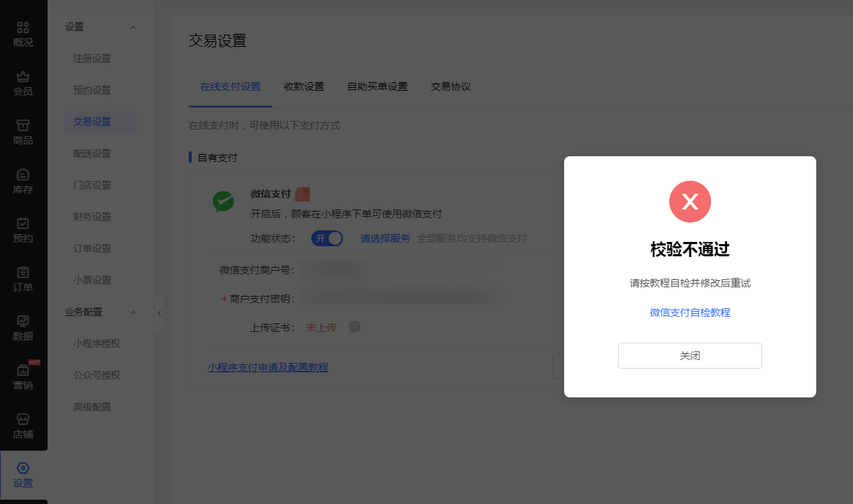Click the 请按教程自检并修改后重试 message
853x504 pixels.
pyautogui.click(x=689, y=283)
